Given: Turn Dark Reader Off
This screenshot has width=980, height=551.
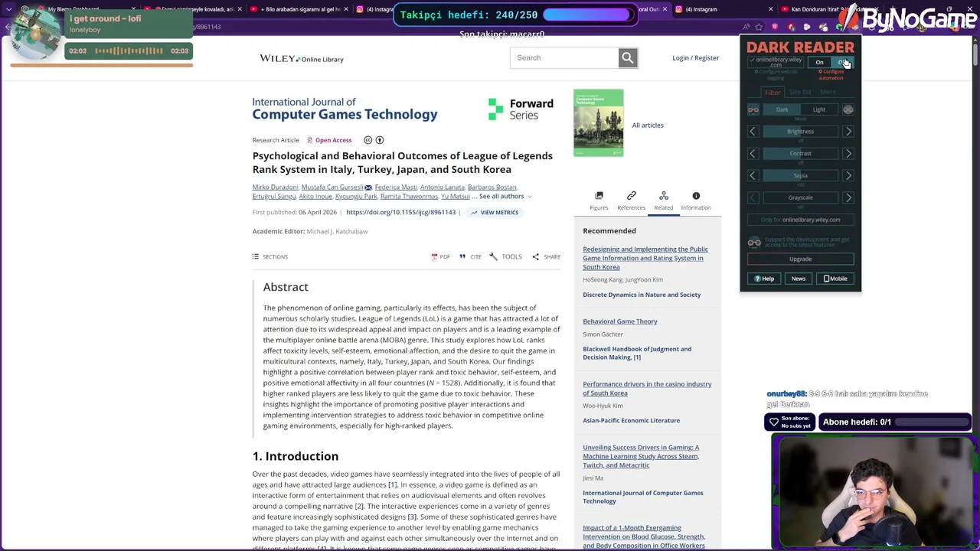Looking at the screenshot, I should [841, 63].
